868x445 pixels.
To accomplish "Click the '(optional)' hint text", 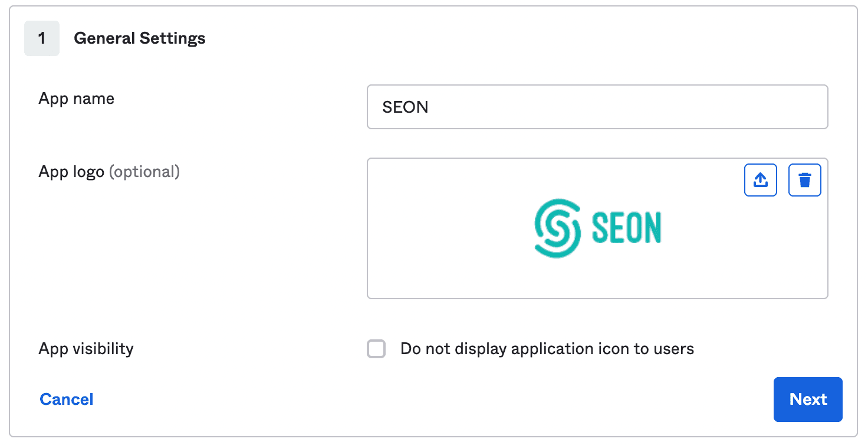I will (144, 172).
